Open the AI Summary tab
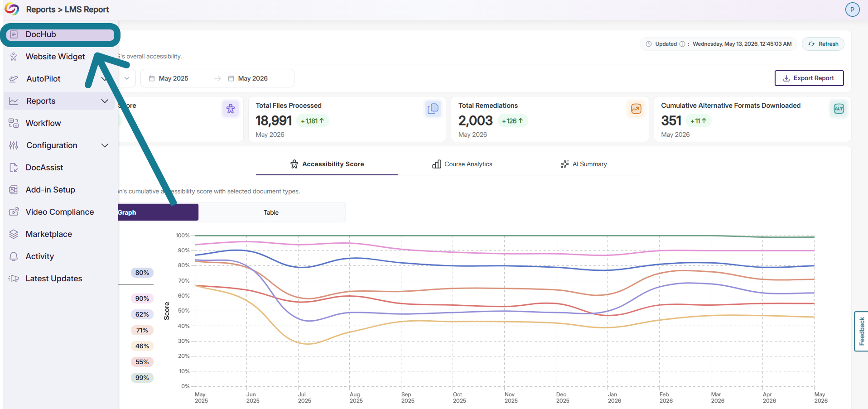This screenshot has width=868, height=409. coord(583,164)
